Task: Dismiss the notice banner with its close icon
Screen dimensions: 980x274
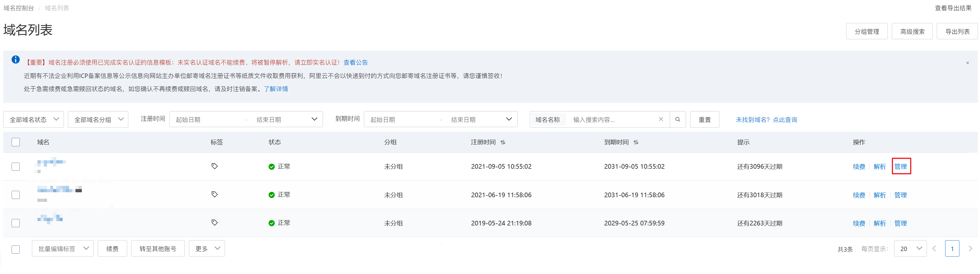Action: coord(968,63)
